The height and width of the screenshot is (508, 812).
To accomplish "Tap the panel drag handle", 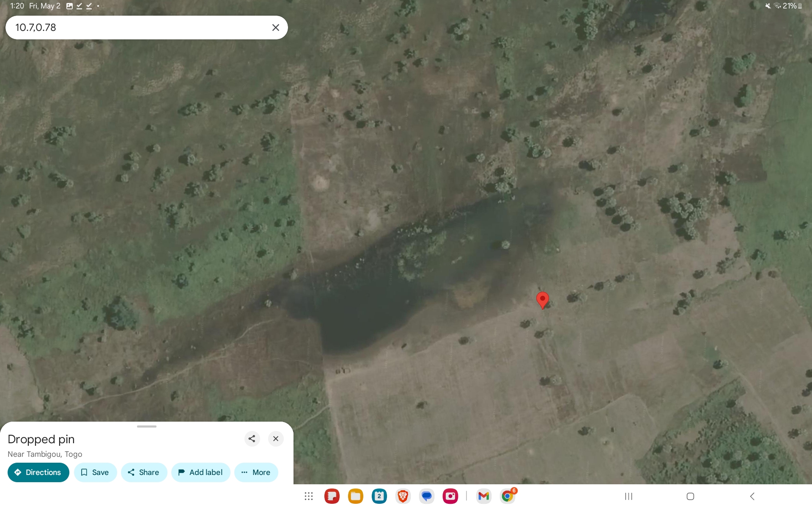I will coord(147,426).
